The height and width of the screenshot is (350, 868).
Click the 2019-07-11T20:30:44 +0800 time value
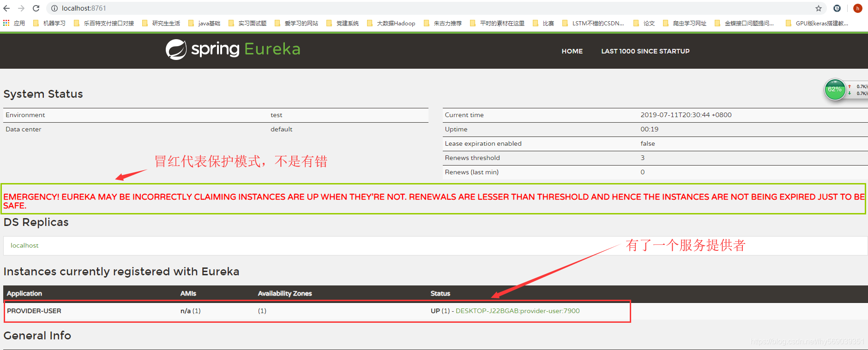(x=686, y=115)
